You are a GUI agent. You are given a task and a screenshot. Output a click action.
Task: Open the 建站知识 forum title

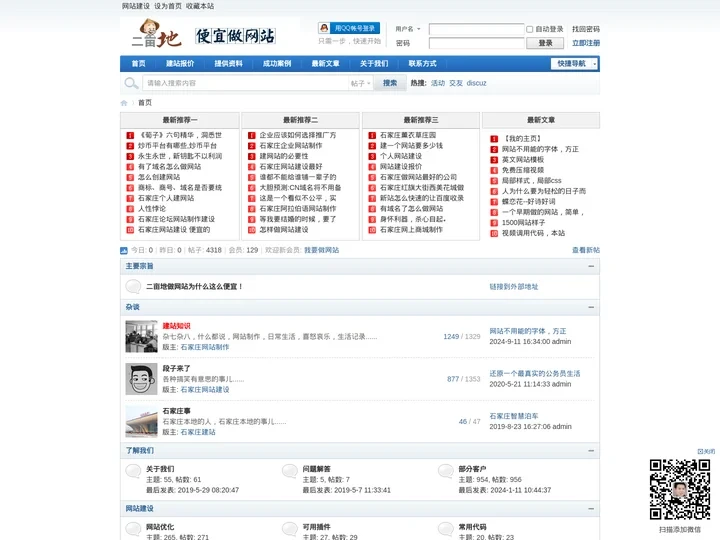[x=176, y=326]
